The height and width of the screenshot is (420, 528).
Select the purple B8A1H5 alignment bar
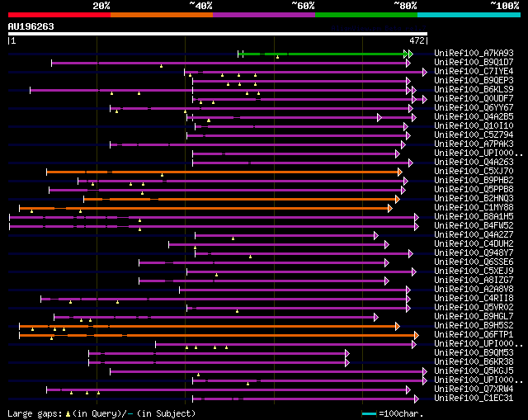pos(213,218)
